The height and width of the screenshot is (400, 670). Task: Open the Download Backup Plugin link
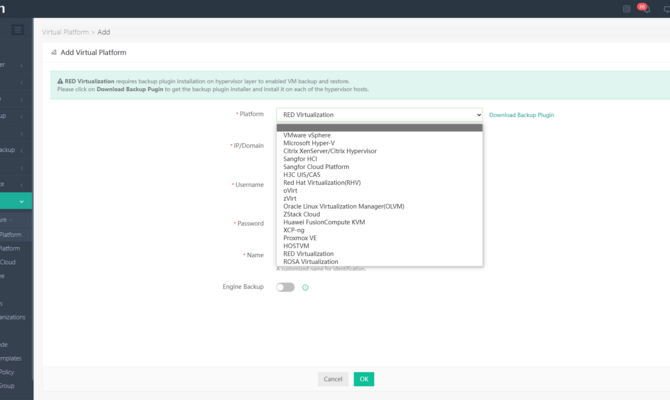(x=521, y=115)
